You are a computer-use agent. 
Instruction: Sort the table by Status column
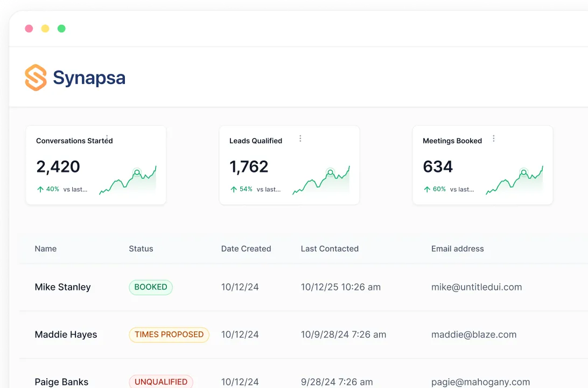click(141, 248)
